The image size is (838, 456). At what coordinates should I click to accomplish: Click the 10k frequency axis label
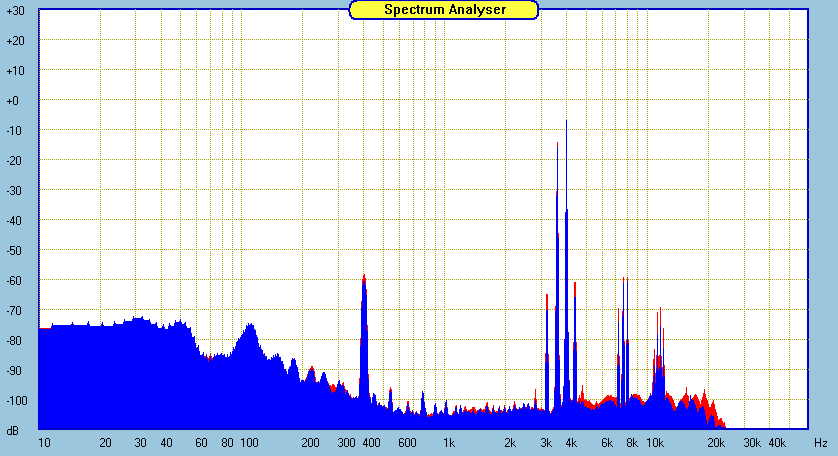[655, 442]
